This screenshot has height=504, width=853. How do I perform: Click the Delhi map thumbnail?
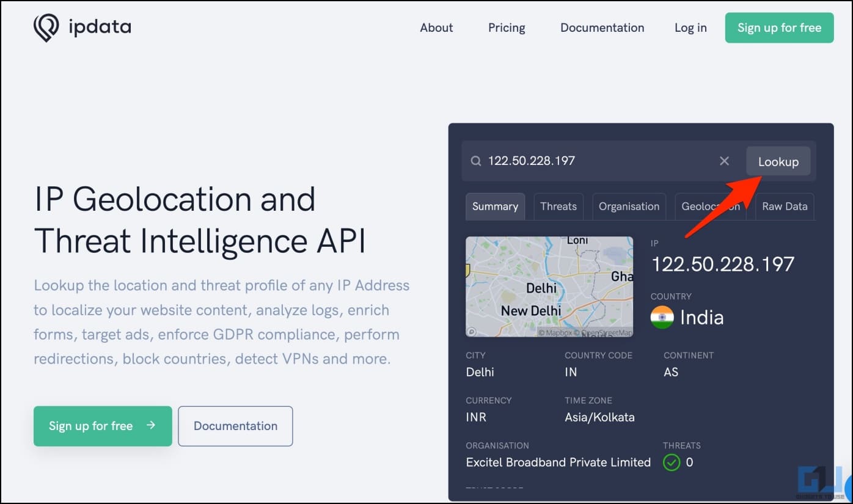549,287
